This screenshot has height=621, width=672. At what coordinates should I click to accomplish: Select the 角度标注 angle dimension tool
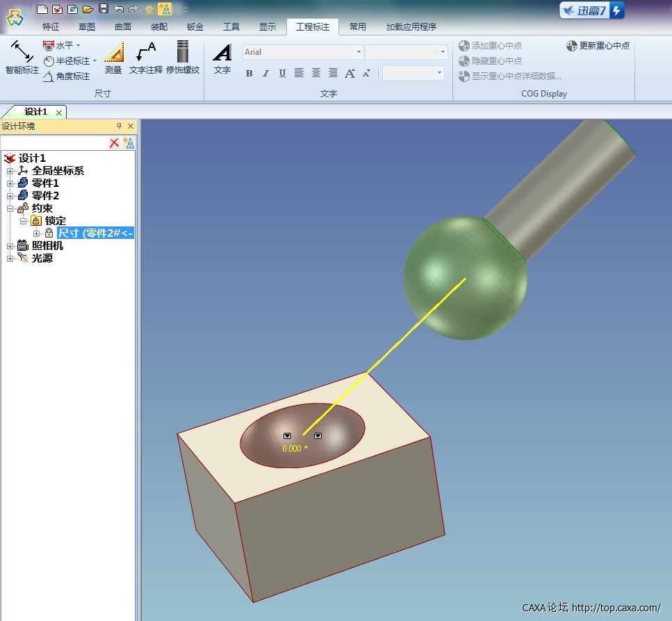point(67,76)
